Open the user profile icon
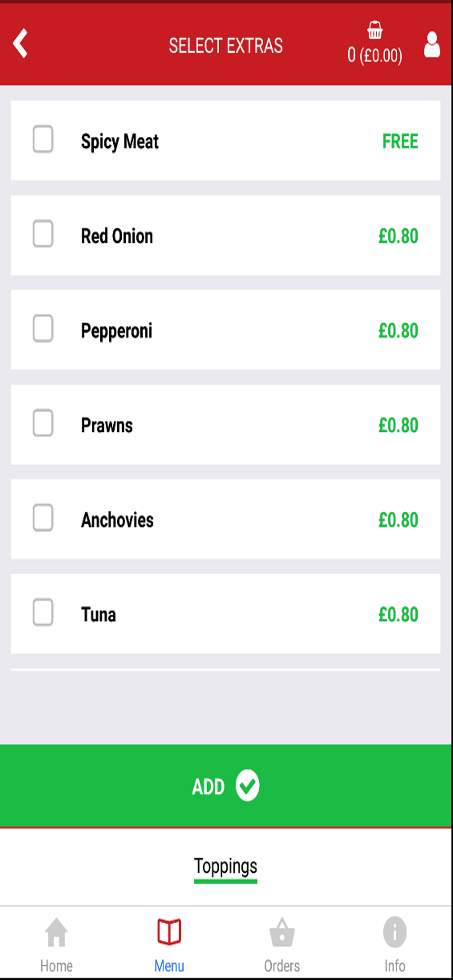 [x=432, y=44]
